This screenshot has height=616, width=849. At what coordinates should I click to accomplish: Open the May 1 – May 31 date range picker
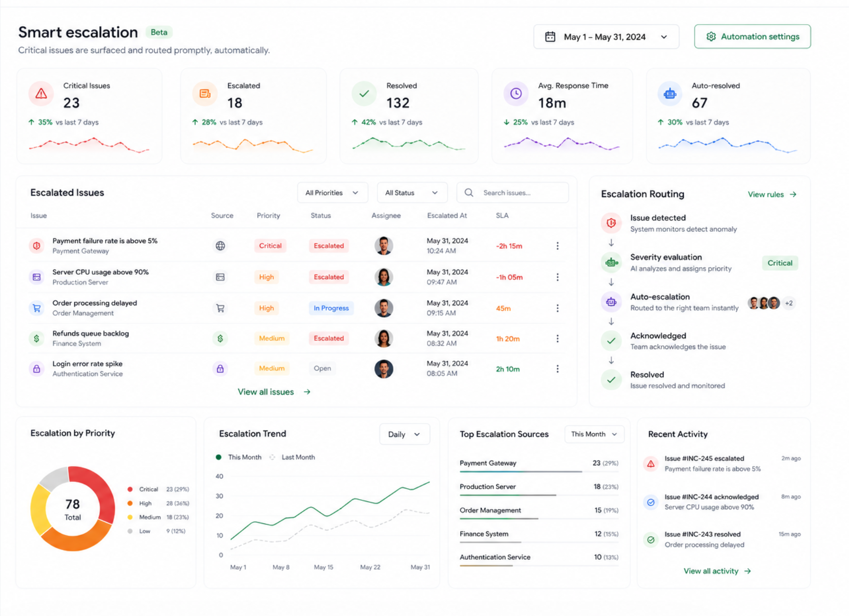pos(606,37)
